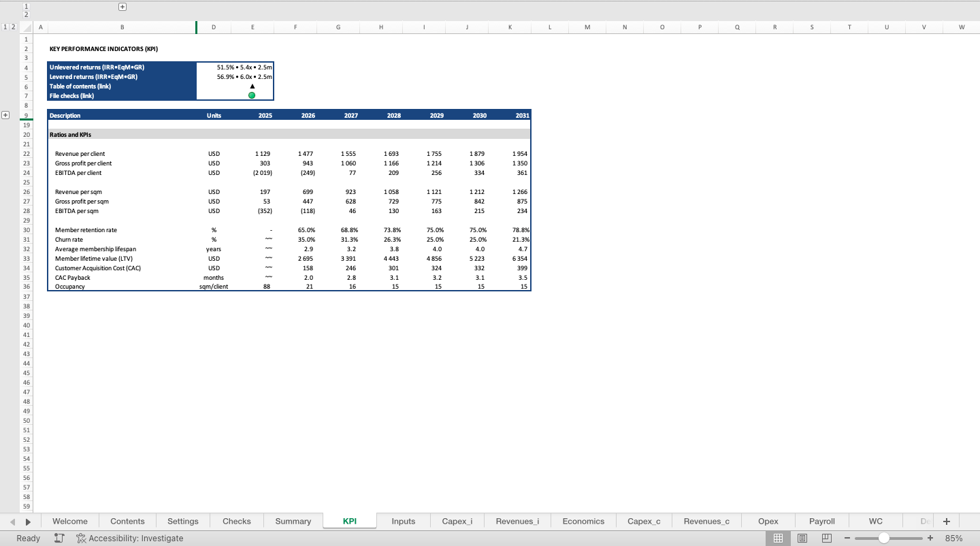Click the zoom slider handle
This screenshot has width=980, height=546.
tap(883, 538)
